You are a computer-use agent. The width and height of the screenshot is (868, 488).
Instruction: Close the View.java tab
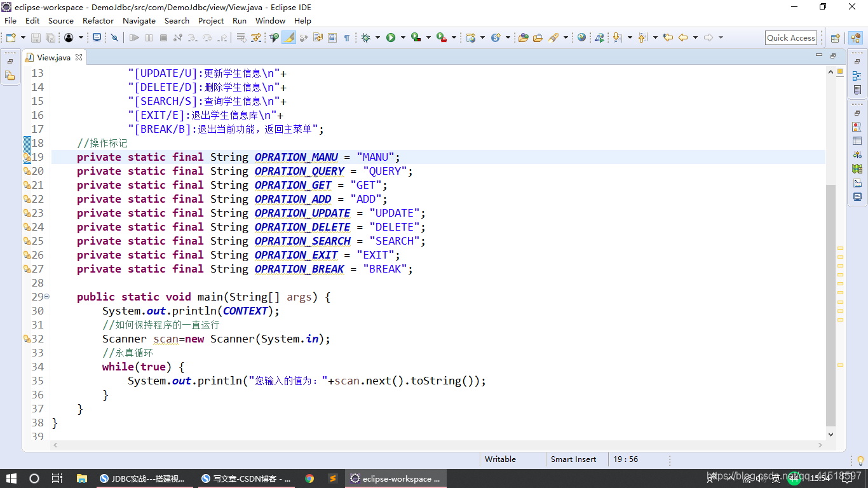coord(79,57)
